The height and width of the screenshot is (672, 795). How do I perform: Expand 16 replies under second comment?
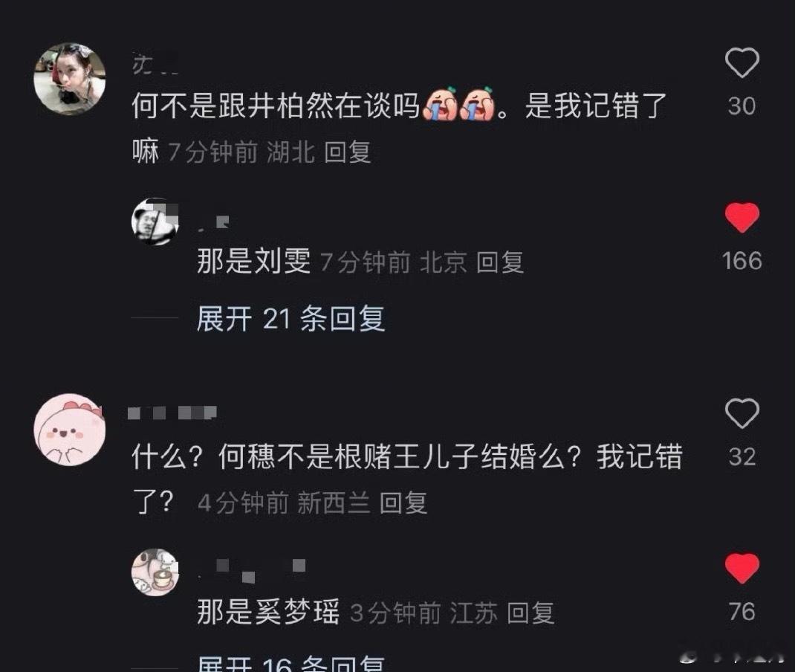point(291,664)
